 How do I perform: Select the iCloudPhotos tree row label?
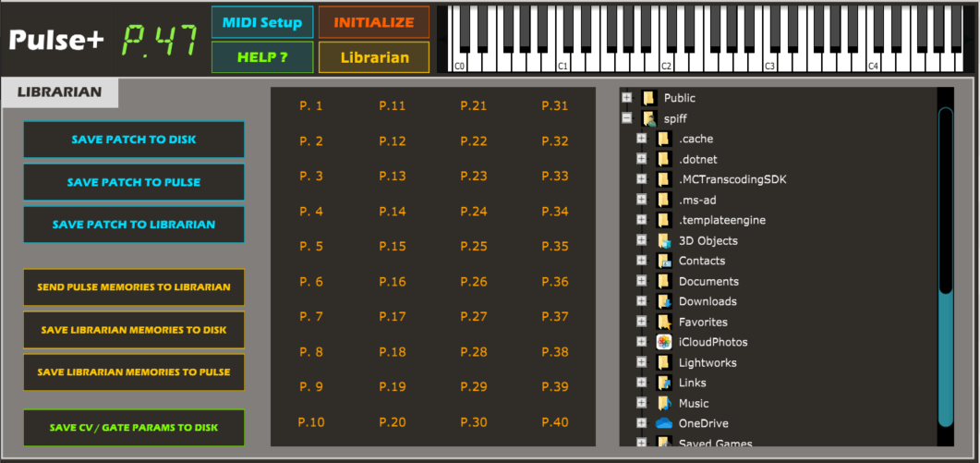[x=713, y=342]
